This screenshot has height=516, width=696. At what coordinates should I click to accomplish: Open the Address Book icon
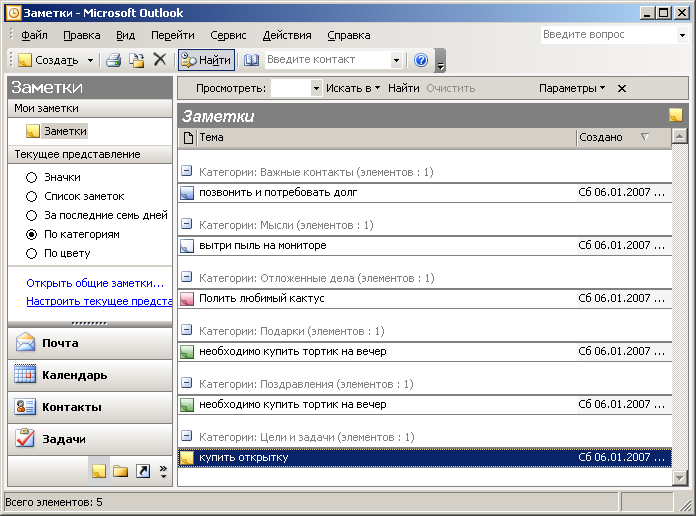pos(252,60)
